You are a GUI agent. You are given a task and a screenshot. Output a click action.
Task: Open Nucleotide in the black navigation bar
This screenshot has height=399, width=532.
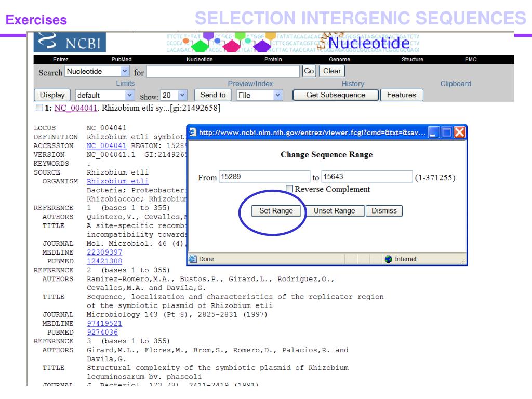(199, 59)
